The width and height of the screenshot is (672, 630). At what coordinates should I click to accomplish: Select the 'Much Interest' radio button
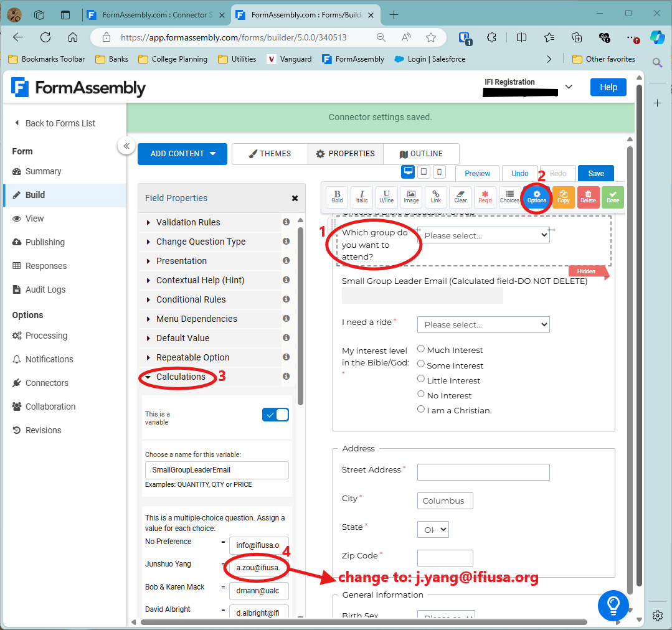point(422,349)
